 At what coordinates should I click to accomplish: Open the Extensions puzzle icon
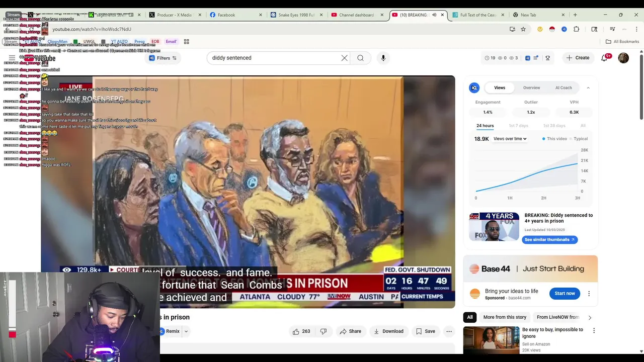(x=576, y=29)
